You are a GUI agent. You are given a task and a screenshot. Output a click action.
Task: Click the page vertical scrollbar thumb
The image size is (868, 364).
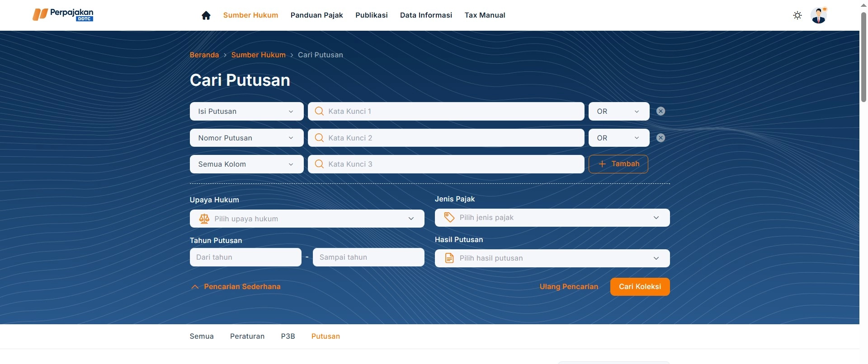pyautogui.click(x=863, y=56)
